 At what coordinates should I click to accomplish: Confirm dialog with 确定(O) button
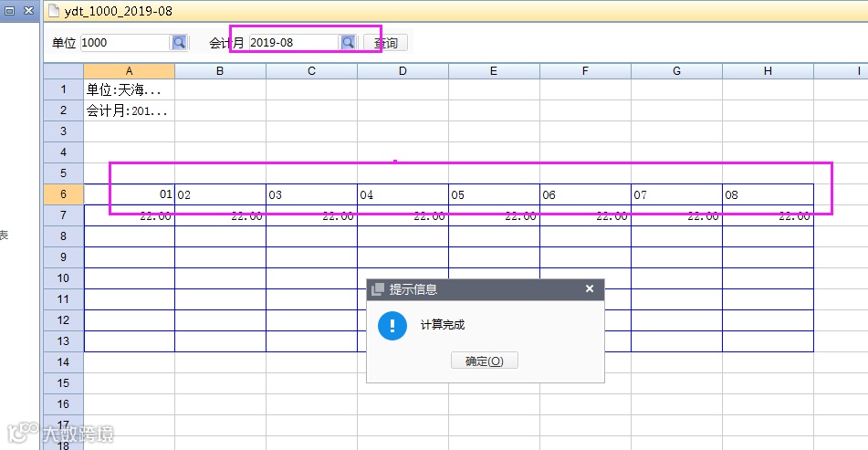click(485, 361)
